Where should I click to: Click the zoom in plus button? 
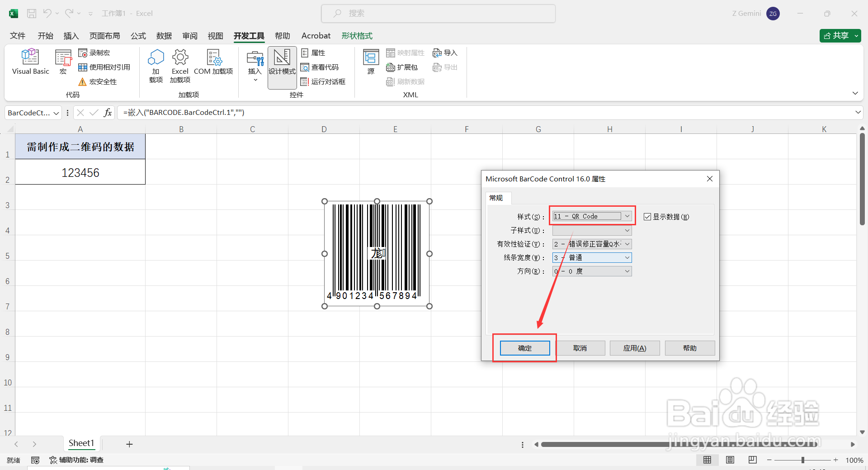836,460
